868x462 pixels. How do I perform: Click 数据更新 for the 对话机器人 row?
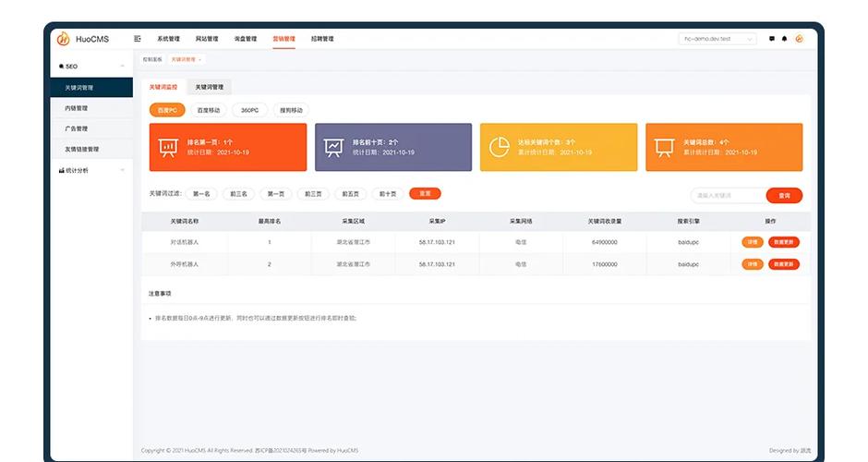784,242
